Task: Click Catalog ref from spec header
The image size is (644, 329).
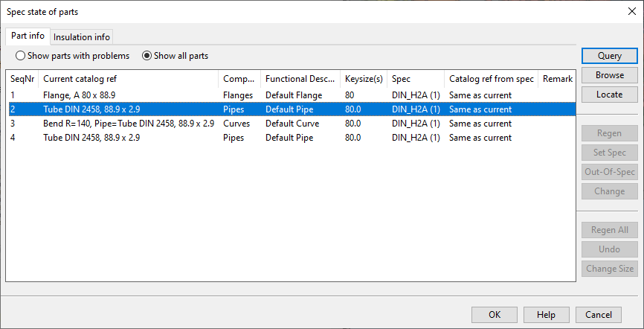Action: point(491,79)
